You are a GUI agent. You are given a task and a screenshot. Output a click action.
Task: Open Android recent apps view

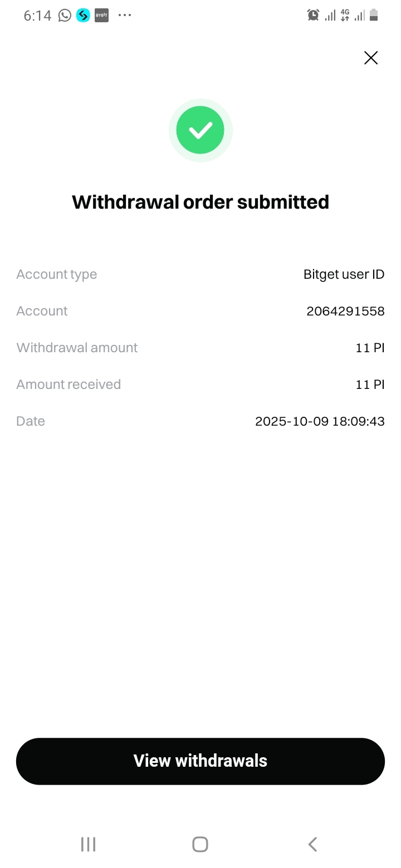tap(88, 844)
